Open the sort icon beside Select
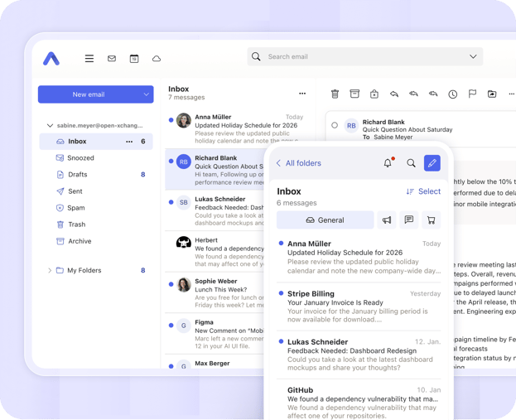The width and height of the screenshot is (516, 420). click(410, 191)
